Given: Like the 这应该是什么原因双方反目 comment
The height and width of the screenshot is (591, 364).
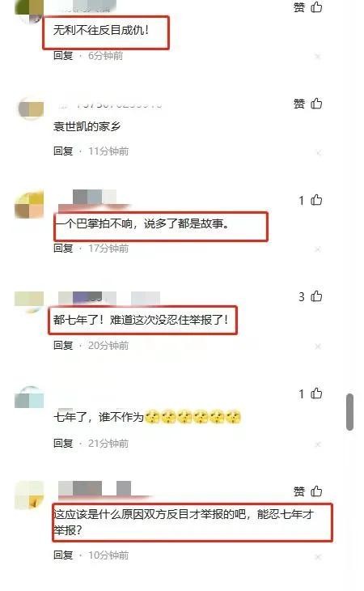Looking at the screenshot, I should tap(316, 491).
